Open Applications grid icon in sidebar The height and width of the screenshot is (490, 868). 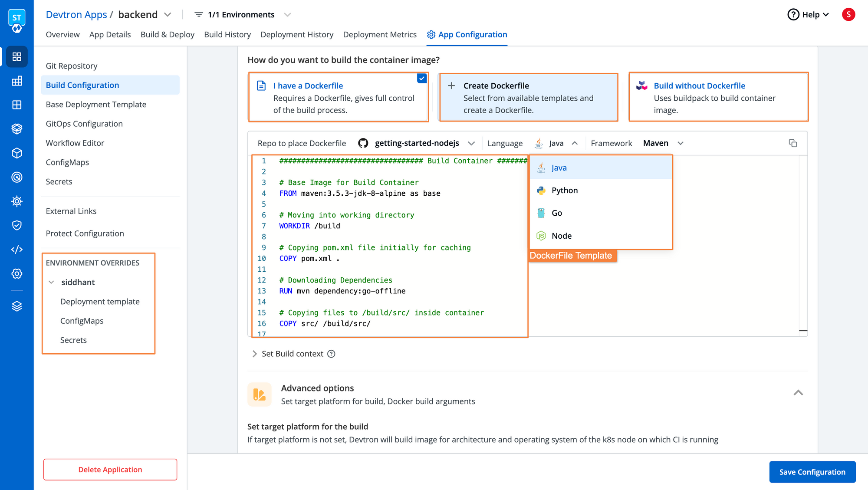pos(17,57)
